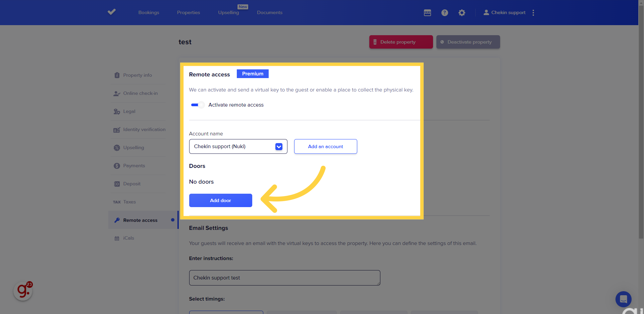Click the Deactivate property button

point(468,42)
